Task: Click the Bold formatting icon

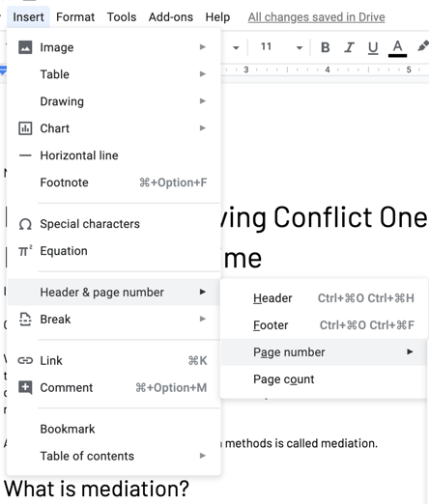Action: pos(326,47)
